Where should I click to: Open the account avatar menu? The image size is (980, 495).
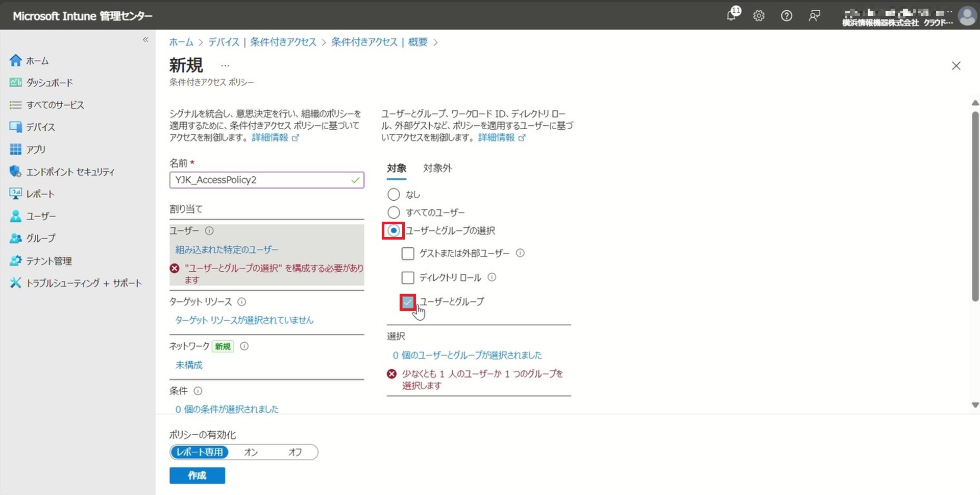(x=967, y=16)
